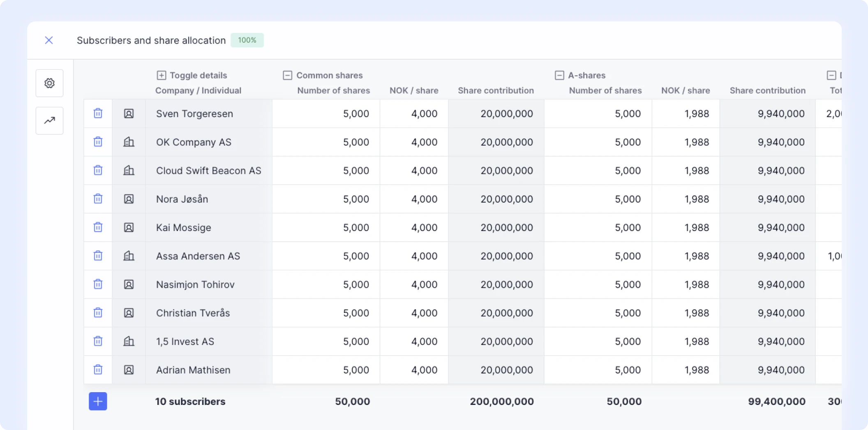This screenshot has width=868, height=430.
Task: Collapse the Common shares column group
Action: click(x=287, y=75)
